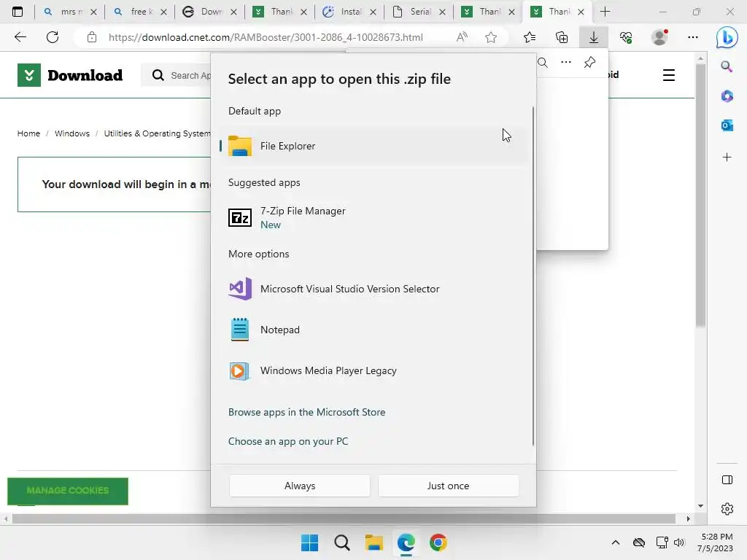
Task: Select File Explorer as default app
Action: tap(373, 146)
